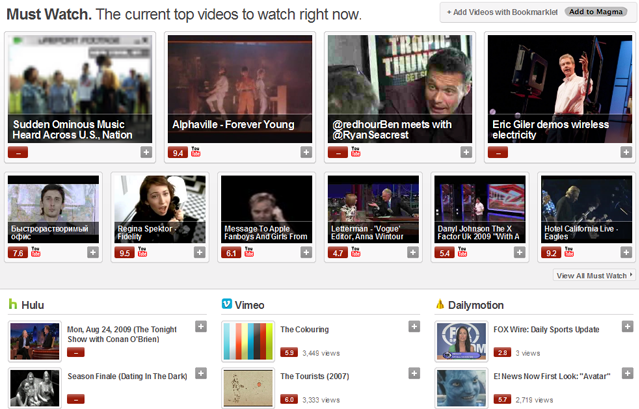Click plus icon under Alphaville Forever Young
The height and width of the screenshot is (409, 639).
tap(306, 152)
